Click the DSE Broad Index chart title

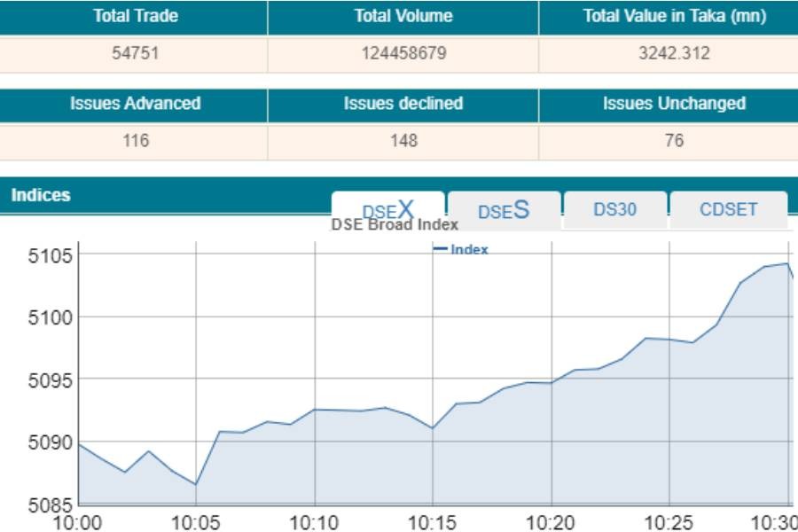point(395,225)
